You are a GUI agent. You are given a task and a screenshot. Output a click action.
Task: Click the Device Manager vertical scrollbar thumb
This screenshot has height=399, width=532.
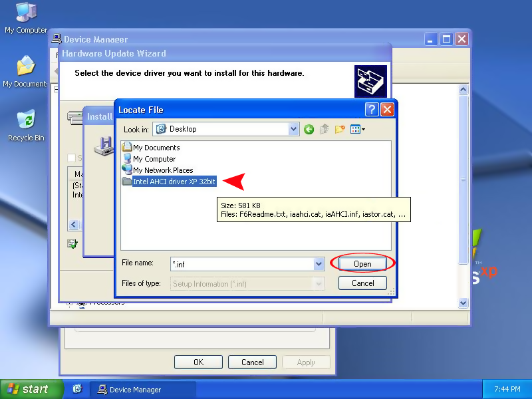pyautogui.click(x=463, y=180)
